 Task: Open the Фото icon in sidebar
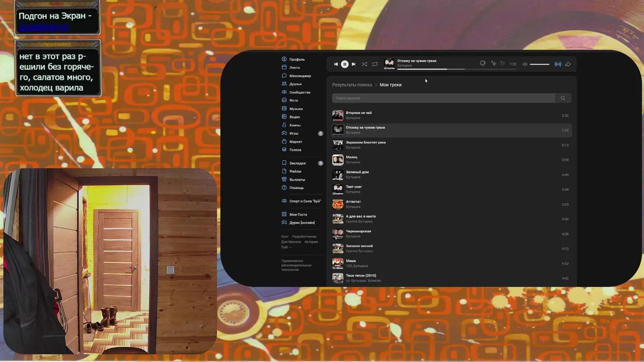tap(284, 101)
